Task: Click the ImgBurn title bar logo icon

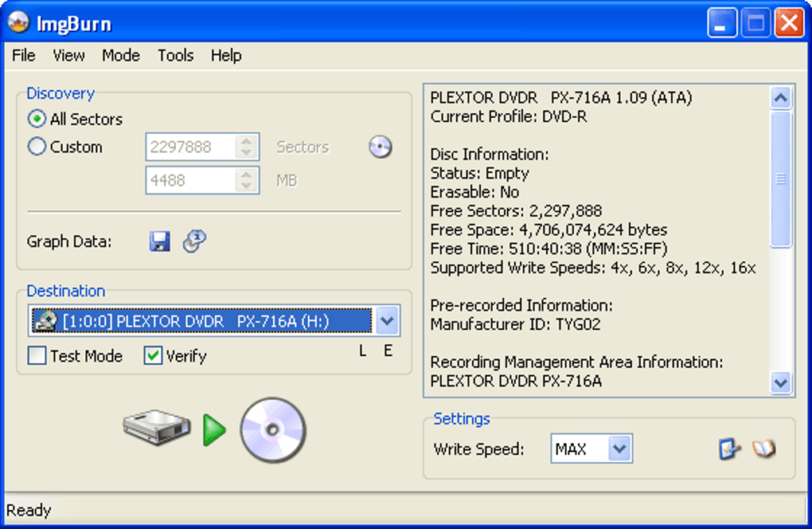Action: point(18,22)
